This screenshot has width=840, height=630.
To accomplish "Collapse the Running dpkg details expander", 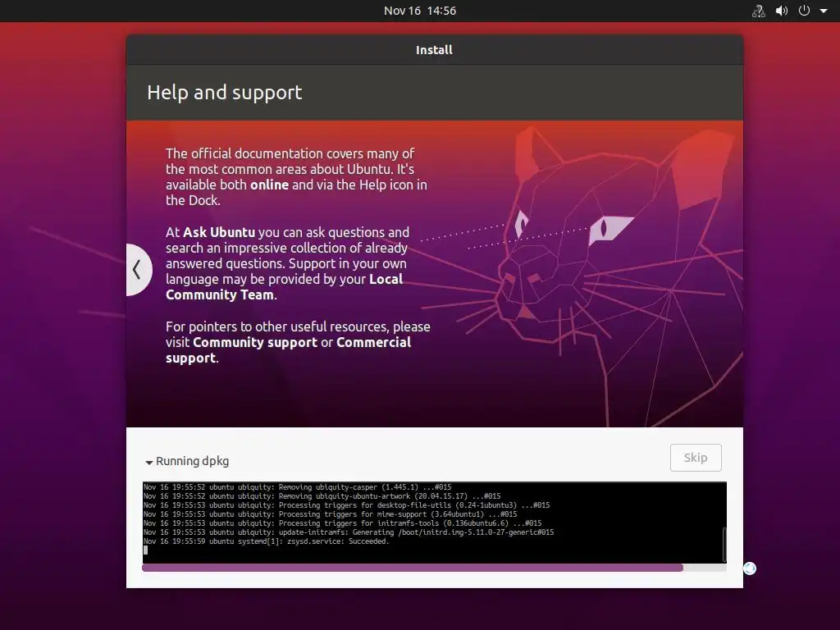I will click(149, 462).
